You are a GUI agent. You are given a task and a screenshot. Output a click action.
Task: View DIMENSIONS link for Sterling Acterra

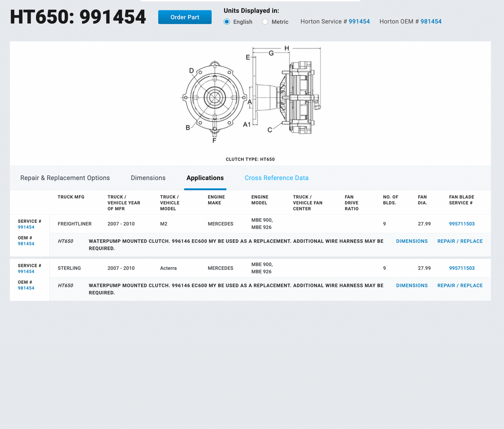pyautogui.click(x=412, y=286)
